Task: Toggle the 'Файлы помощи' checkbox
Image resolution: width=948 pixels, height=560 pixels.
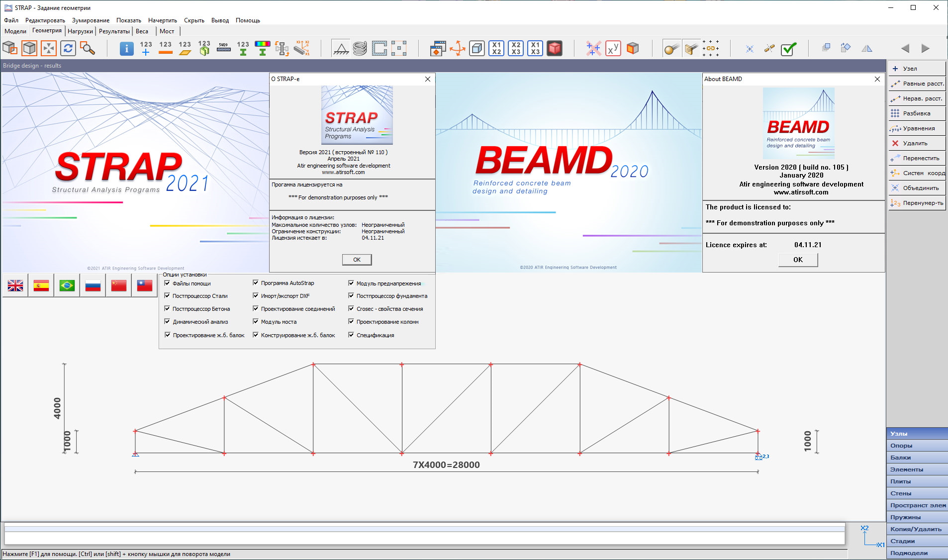Action: click(168, 283)
